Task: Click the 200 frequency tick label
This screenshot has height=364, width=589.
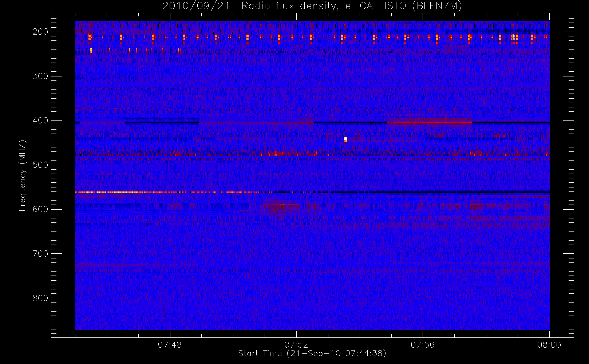Action: (x=40, y=32)
